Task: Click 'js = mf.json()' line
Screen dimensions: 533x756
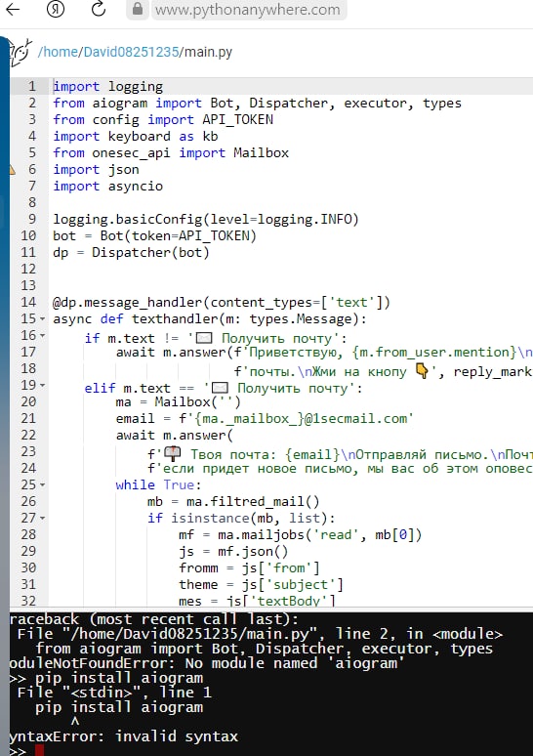Action: tap(233, 552)
